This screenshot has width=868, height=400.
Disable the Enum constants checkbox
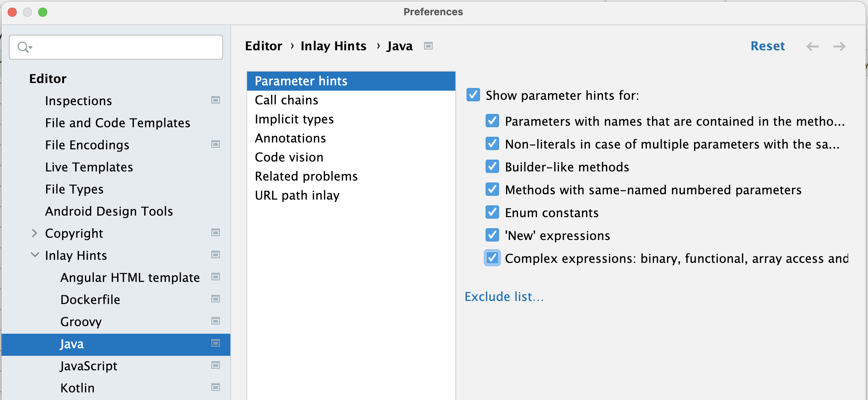click(492, 212)
